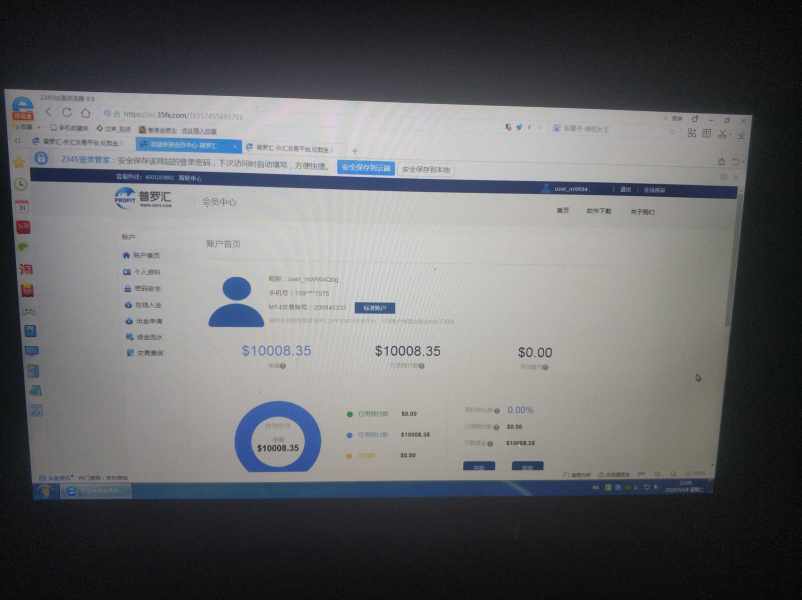Click the 首页 top navigation link
802x600 pixels.
point(563,210)
